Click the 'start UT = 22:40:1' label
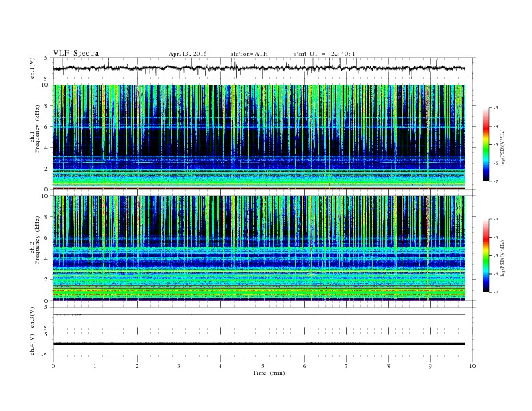The height and width of the screenshot is (411, 532). [x=324, y=54]
